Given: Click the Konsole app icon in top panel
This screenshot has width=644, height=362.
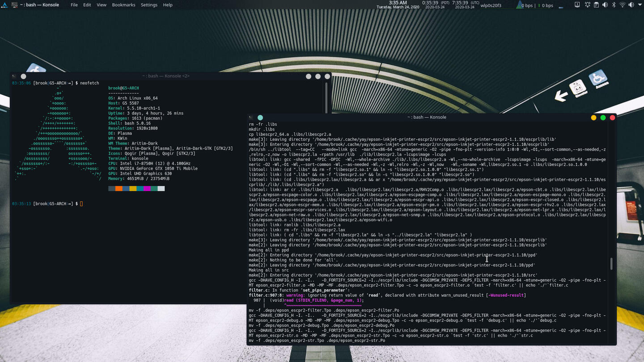Looking at the screenshot, I should point(14,5).
